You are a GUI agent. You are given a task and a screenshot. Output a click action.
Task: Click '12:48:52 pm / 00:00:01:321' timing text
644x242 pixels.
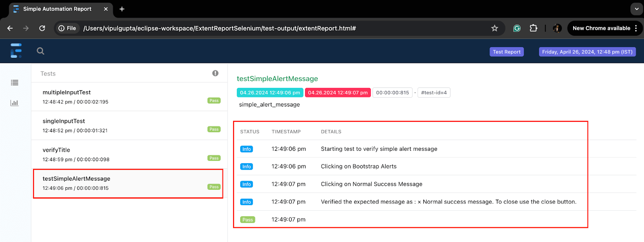[x=75, y=130]
